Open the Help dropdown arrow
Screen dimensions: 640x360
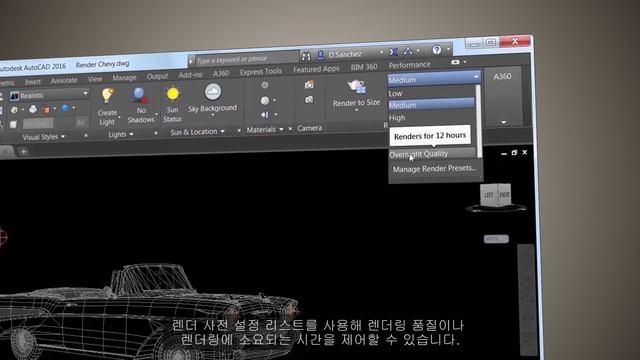point(448,49)
